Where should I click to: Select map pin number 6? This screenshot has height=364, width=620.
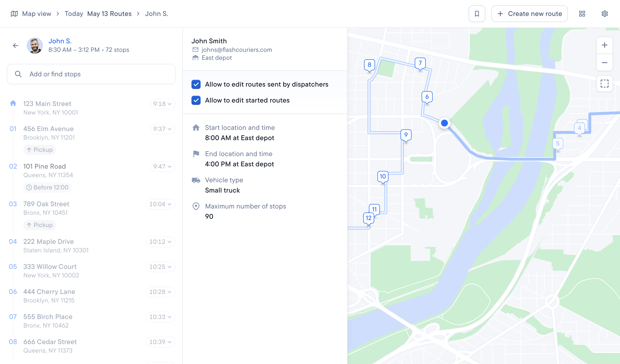427,97
